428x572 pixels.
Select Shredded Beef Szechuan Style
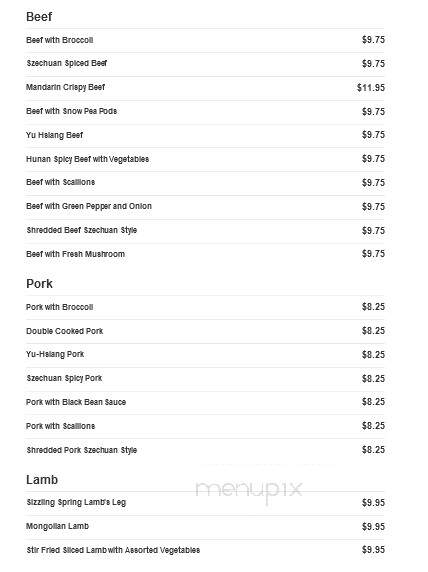tap(82, 230)
